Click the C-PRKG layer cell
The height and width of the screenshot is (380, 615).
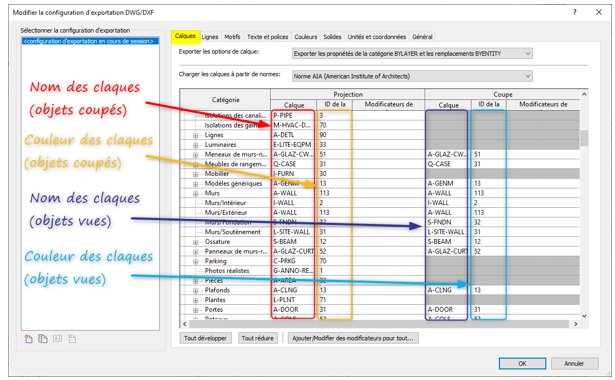293,261
